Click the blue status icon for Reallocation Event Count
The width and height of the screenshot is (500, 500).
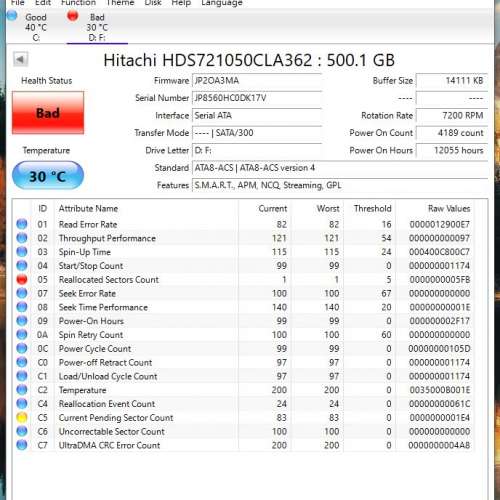click(x=22, y=403)
